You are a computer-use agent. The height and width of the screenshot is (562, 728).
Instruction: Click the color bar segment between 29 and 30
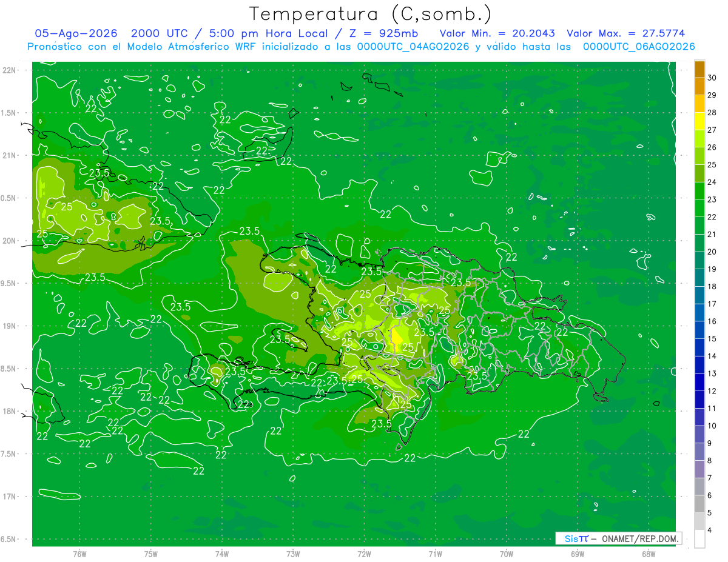[699, 87]
